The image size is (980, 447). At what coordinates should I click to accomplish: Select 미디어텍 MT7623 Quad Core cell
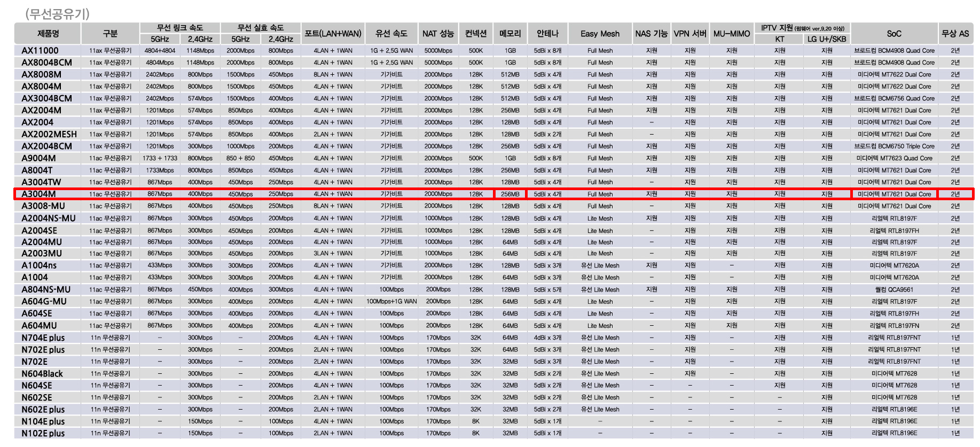tap(894, 158)
